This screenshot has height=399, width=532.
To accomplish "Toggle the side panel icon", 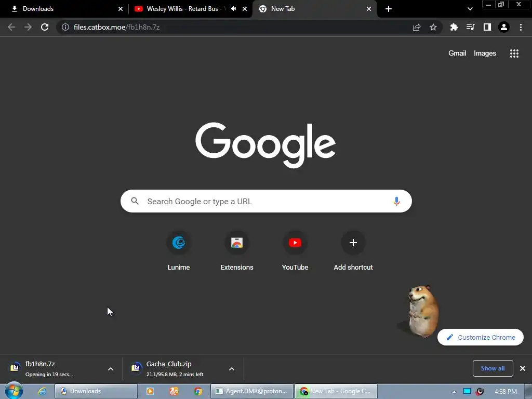I will 487,27.
